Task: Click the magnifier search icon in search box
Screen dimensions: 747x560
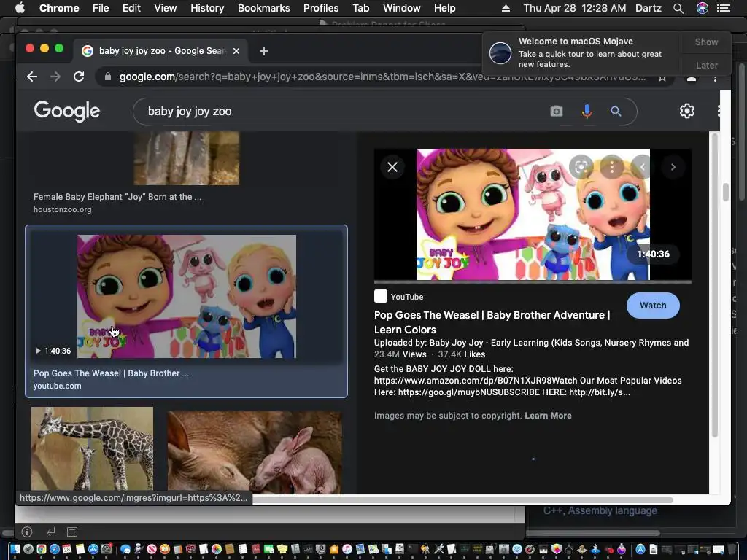Action: click(616, 112)
